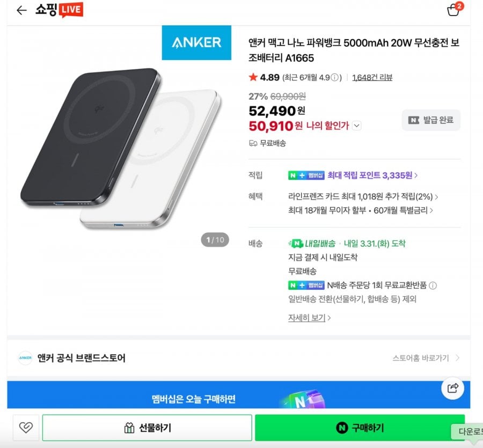Add product to wishlist with heart icon

click(25, 428)
